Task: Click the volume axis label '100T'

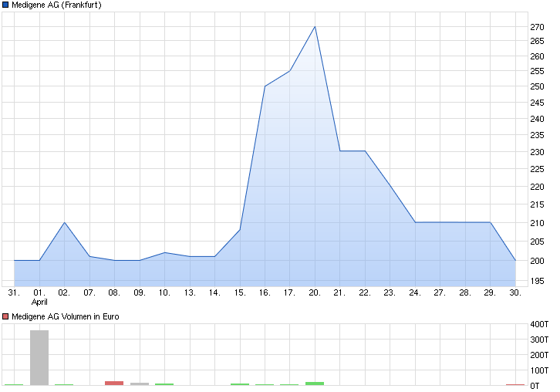Action: 539,370
